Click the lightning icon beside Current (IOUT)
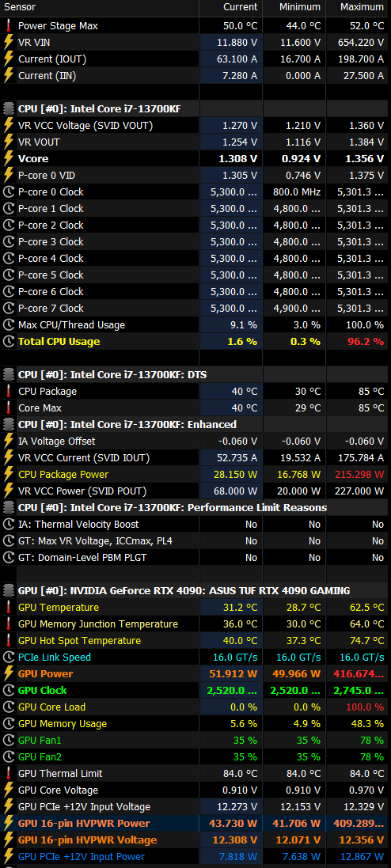The width and height of the screenshot is (391, 868). point(8,59)
